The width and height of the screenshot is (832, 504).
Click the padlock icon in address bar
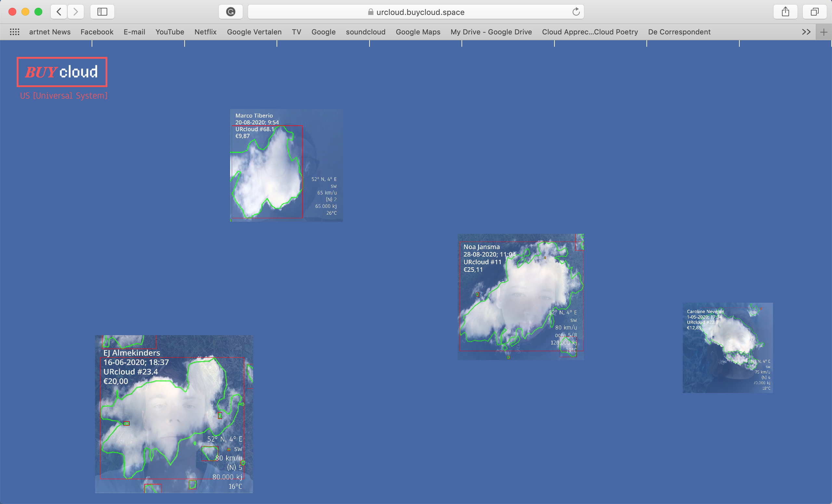(370, 12)
